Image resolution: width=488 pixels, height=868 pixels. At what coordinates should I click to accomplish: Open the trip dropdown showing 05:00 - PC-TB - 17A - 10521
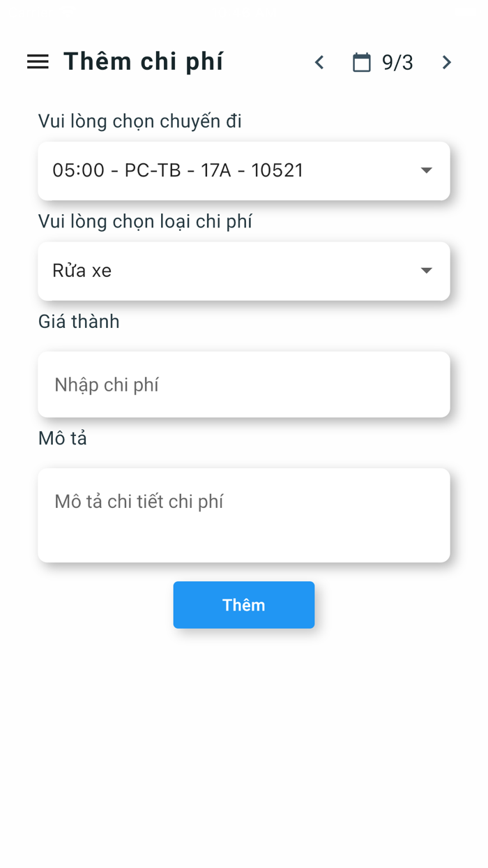(244, 170)
